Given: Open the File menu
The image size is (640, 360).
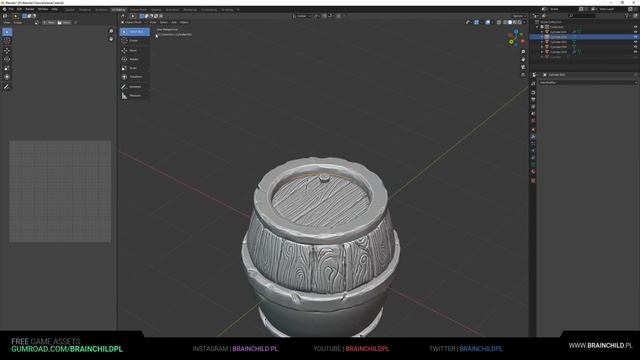Looking at the screenshot, I should 11,9.
